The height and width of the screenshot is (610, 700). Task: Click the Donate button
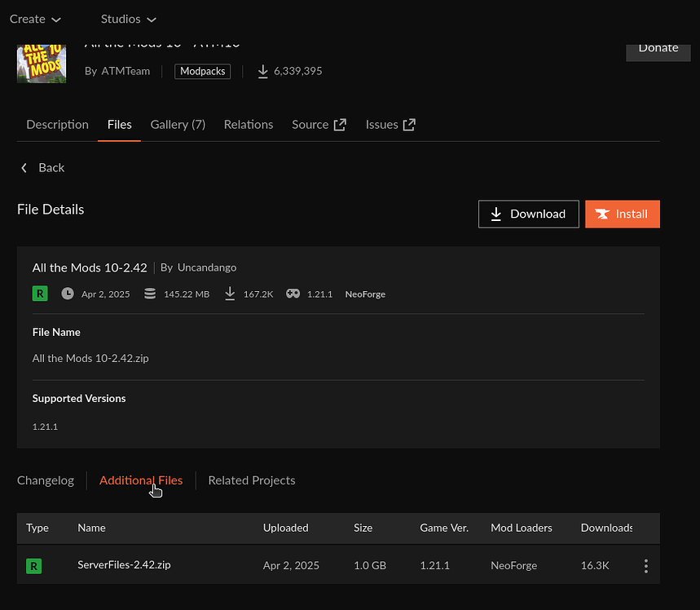[658, 47]
